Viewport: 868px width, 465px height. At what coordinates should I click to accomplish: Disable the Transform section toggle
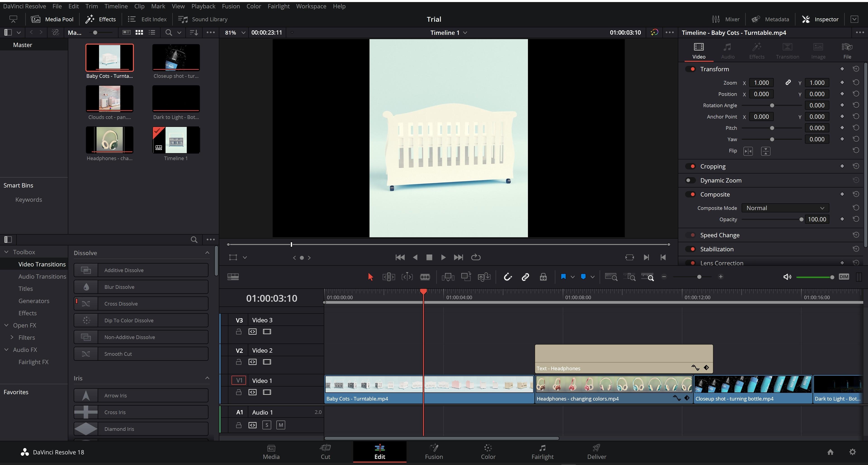click(x=691, y=69)
